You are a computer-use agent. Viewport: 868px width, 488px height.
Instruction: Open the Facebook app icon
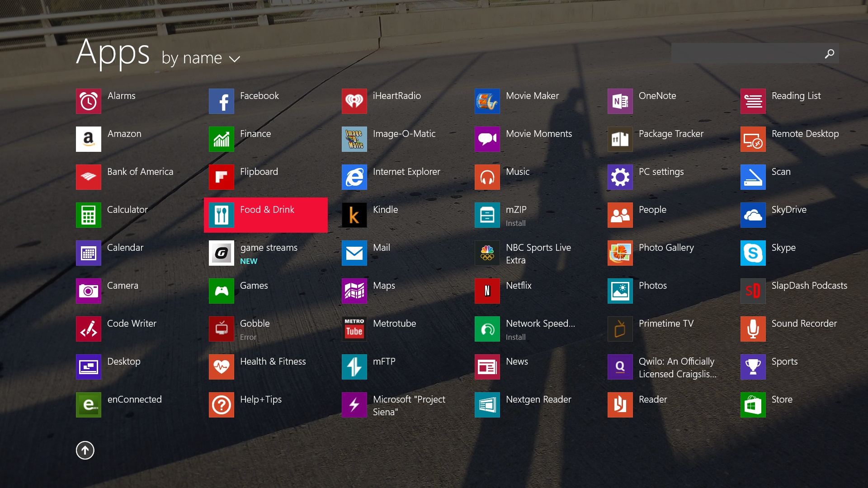[x=222, y=101]
